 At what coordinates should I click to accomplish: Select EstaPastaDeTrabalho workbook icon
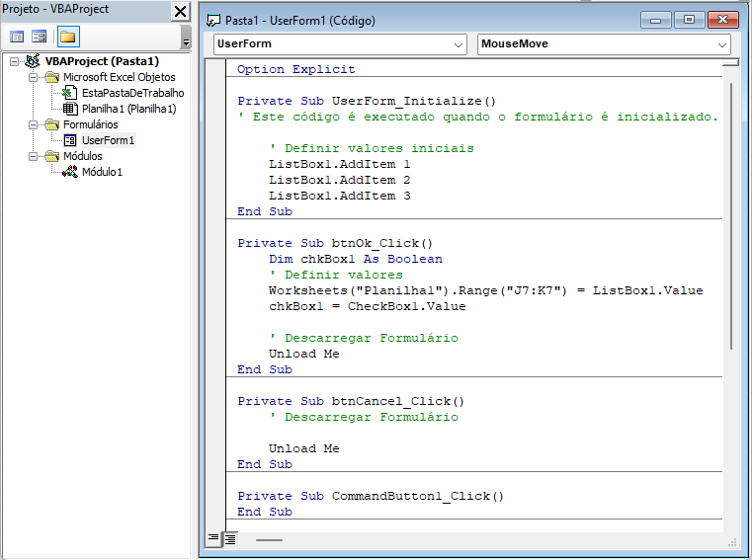(70, 93)
